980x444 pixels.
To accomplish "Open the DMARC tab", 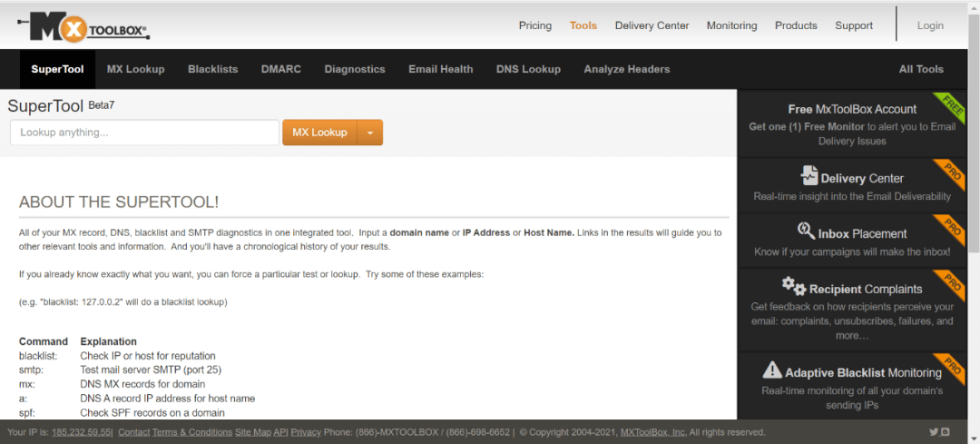I will click(281, 69).
